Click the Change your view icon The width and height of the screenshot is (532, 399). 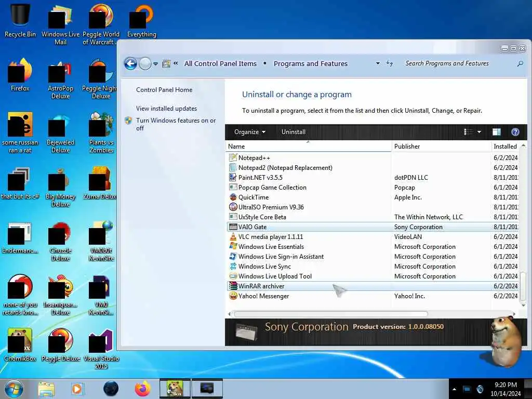469,132
